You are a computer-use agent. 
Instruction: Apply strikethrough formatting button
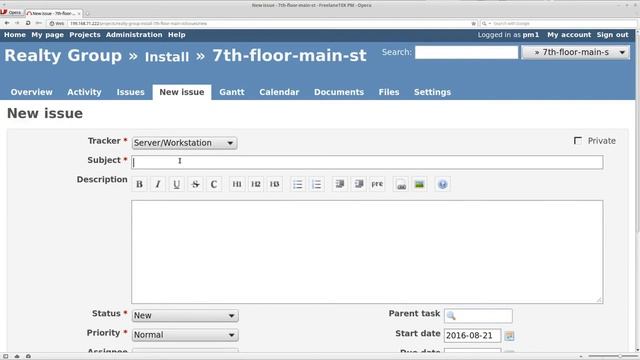(195, 184)
